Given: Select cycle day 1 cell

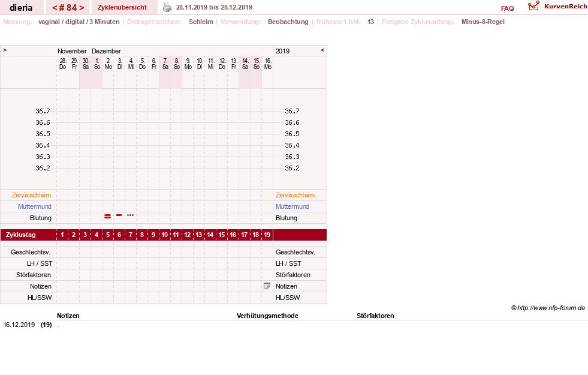Looking at the screenshot, I should tap(62, 235).
